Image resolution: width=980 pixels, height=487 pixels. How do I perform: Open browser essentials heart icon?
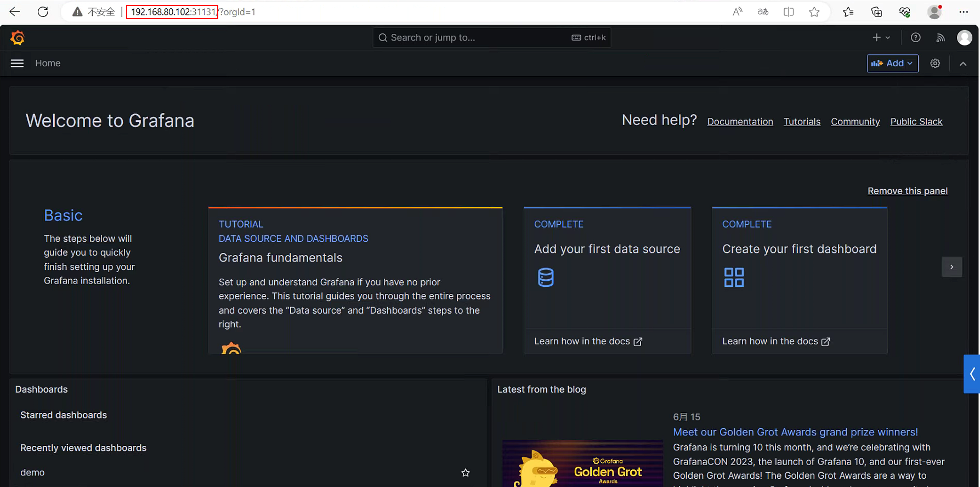905,12
